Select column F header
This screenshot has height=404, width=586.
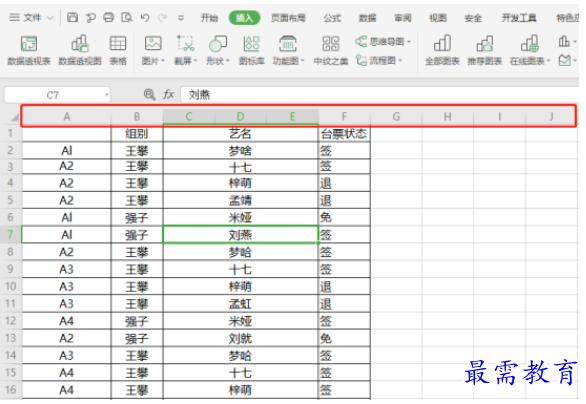click(344, 117)
